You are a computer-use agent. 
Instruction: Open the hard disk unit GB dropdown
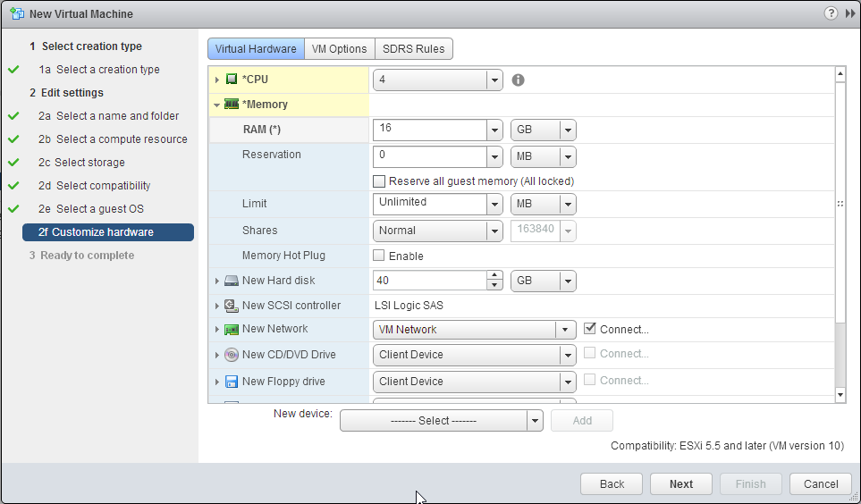[x=543, y=281]
